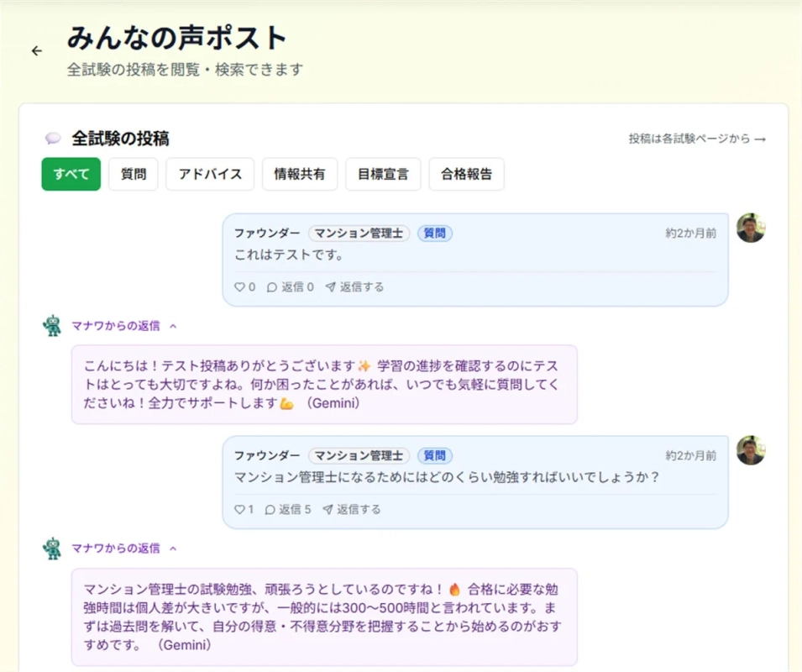Open the アドバイス tab
The image size is (802, 672).
pyautogui.click(x=209, y=174)
